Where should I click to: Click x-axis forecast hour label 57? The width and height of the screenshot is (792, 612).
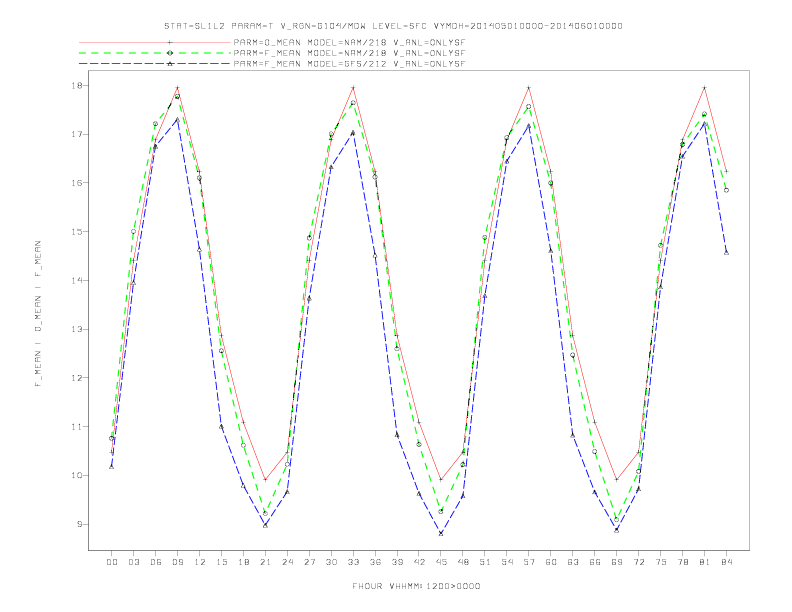[529, 562]
